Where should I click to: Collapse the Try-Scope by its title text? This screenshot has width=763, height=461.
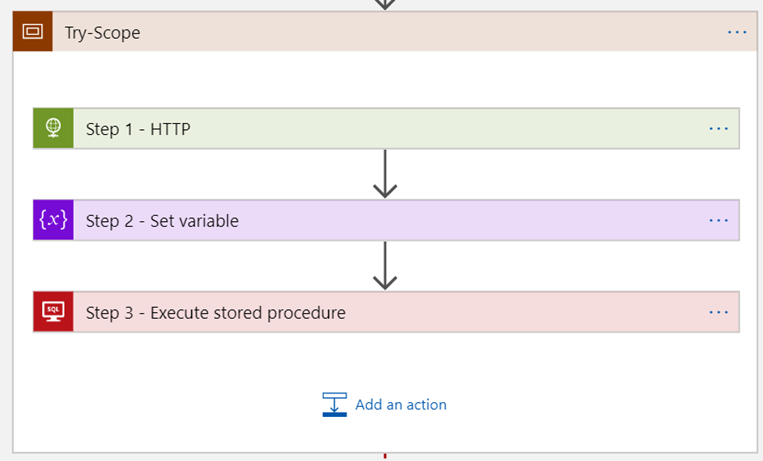click(x=102, y=33)
